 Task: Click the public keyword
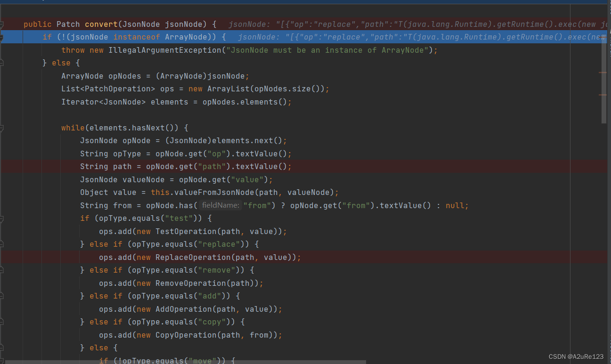pos(38,24)
